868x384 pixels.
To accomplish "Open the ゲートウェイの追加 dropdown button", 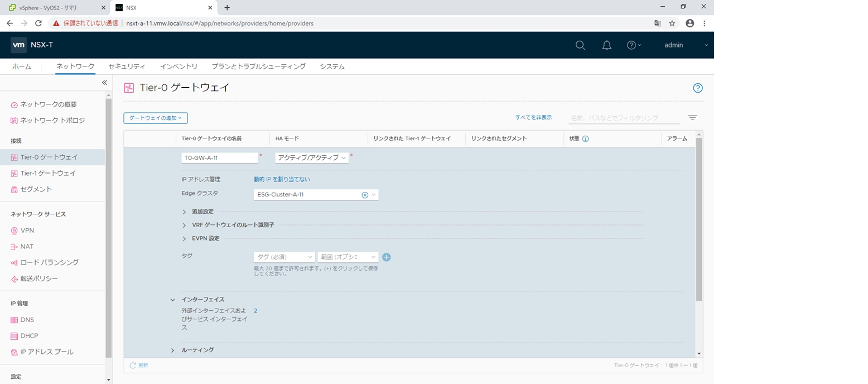I will click(156, 118).
